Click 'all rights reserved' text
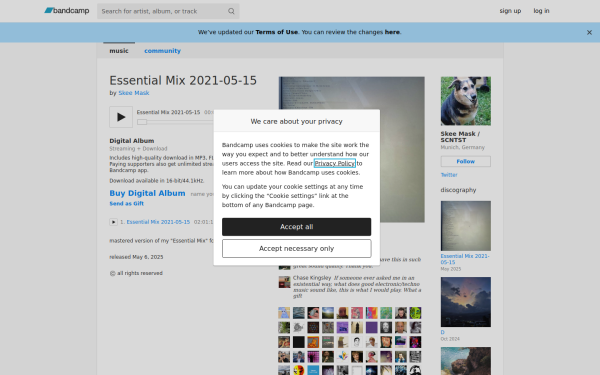The width and height of the screenshot is (600, 375). (136, 273)
